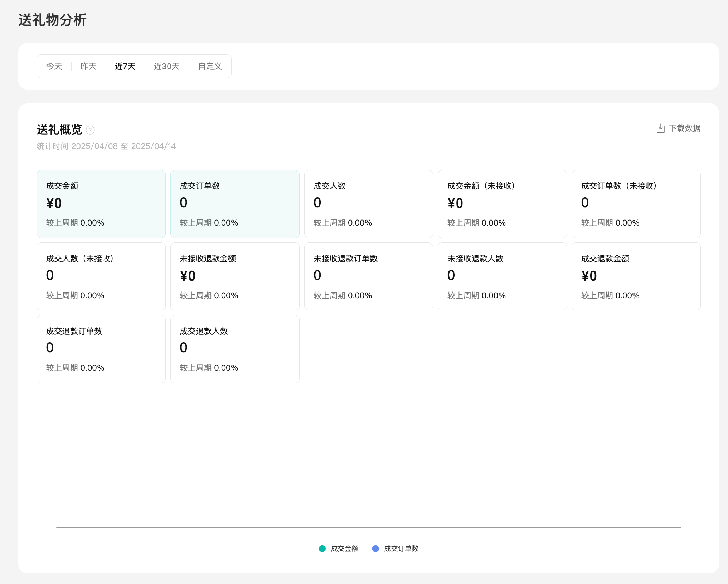Enable the 成交人数 metric card
728x584 pixels.
point(368,204)
